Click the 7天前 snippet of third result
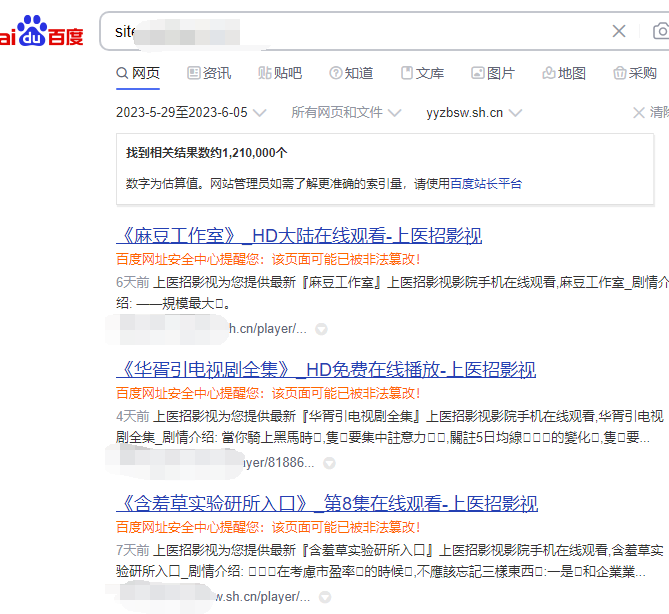 [x=390, y=561]
